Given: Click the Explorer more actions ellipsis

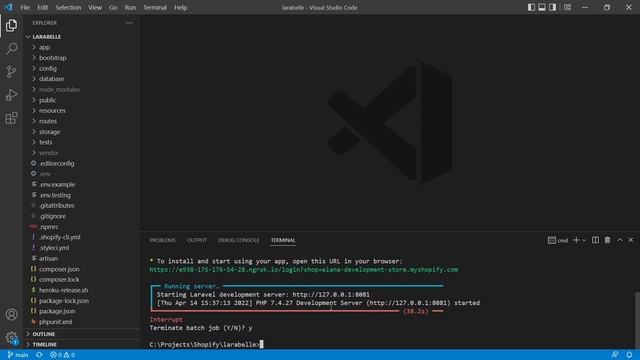Looking at the screenshot, I should (129, 23).
